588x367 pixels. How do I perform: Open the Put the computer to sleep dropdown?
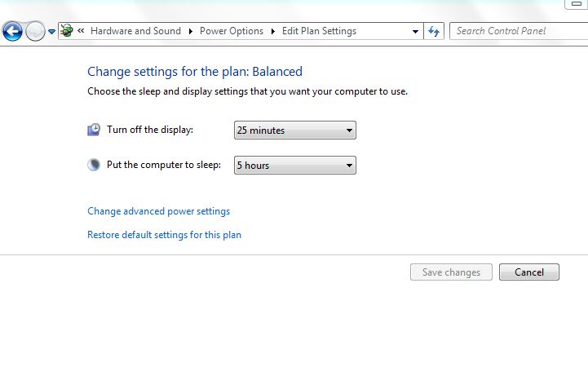coord(295,166)
